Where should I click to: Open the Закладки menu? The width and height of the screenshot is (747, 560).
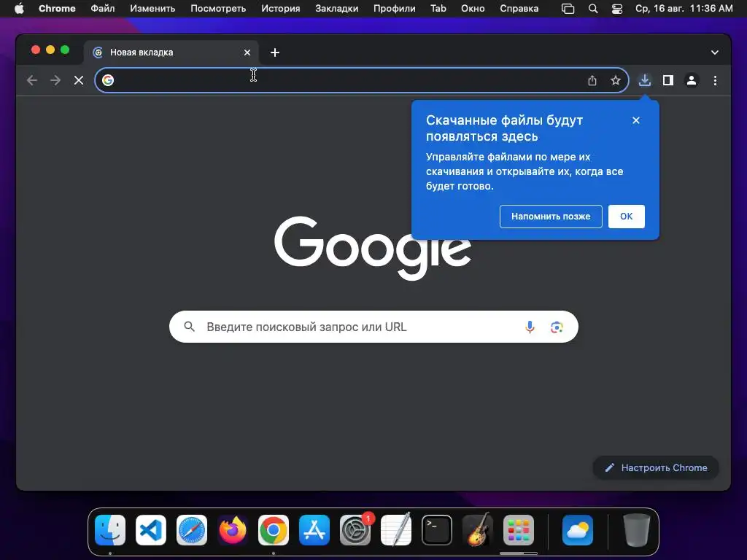click(337, 9)
